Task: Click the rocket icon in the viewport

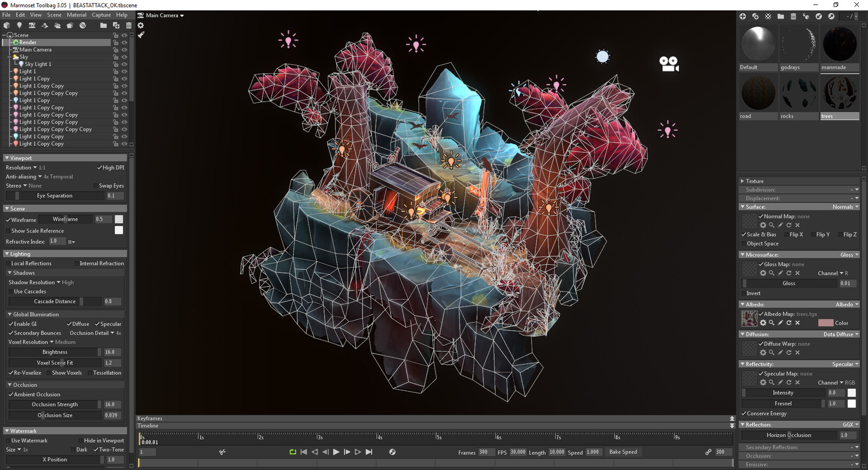Action: pos(141,35)
